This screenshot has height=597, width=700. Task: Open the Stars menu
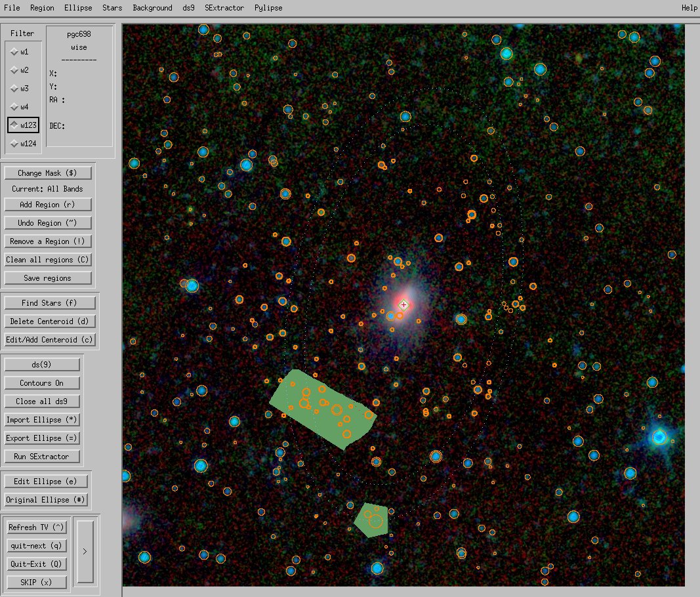tap(112, 8)
